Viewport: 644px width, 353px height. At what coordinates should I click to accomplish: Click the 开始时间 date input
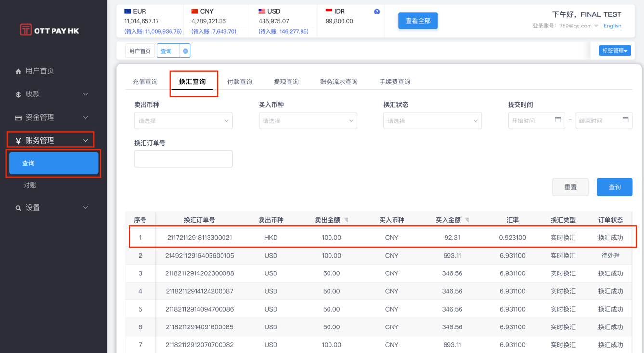(x=536, y=121)
